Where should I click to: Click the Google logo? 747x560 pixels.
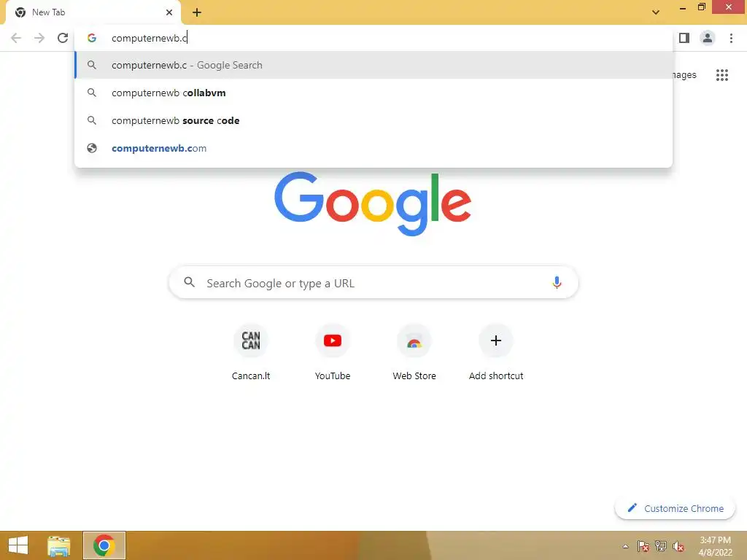click(373, 204)
